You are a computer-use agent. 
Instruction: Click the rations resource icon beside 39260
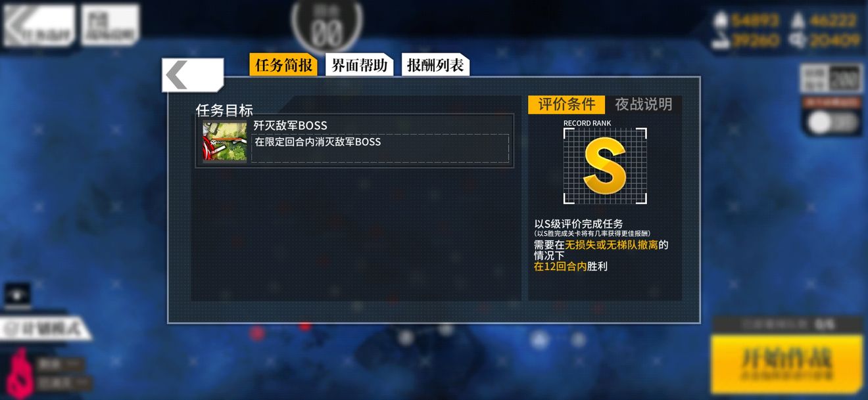721,41
